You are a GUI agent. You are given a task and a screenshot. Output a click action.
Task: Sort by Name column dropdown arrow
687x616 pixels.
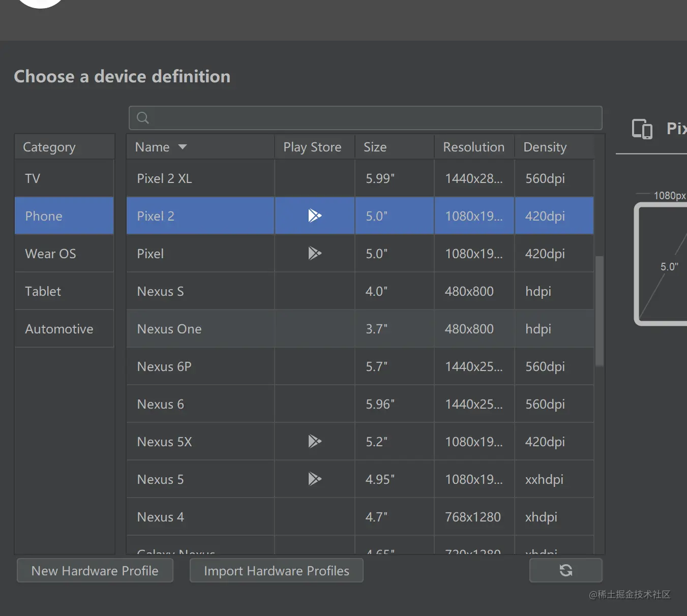coord(183,147)
